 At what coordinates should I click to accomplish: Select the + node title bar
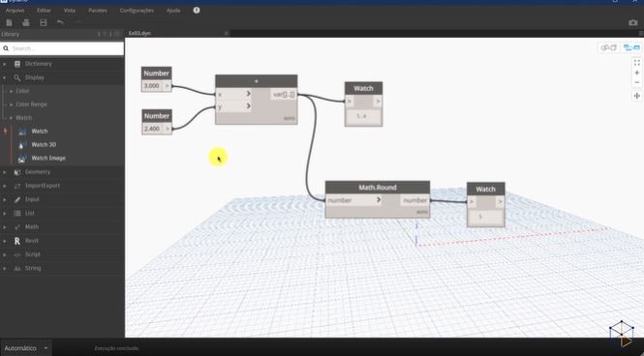click(257, 81)
